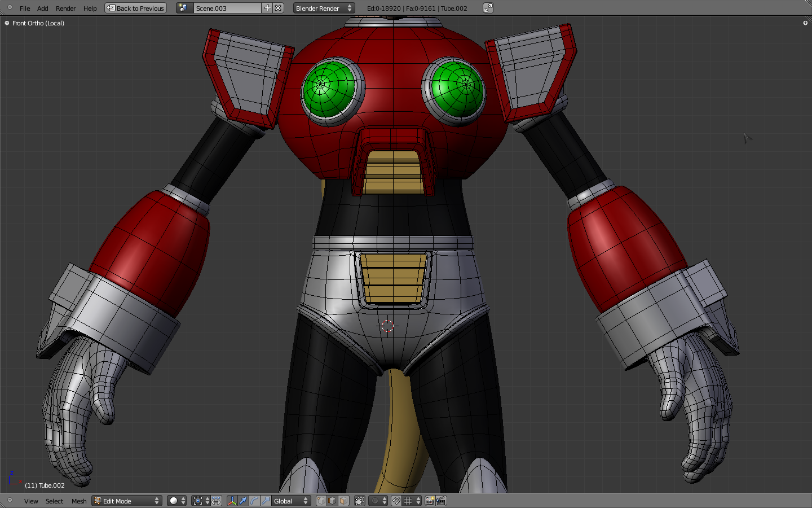This screenshot has height=508, width=812.
Task: Open the Render menu
Action: coord(65,8)
